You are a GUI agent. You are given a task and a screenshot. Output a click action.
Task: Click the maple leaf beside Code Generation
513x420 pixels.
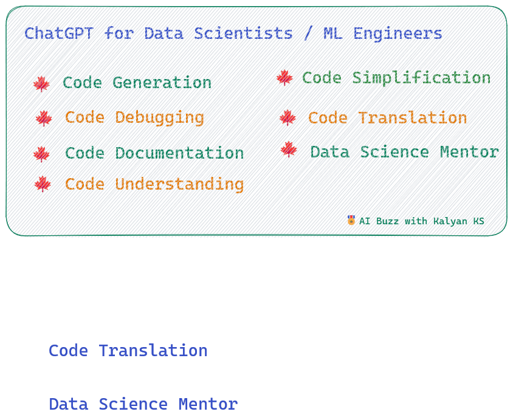point(41,83)
